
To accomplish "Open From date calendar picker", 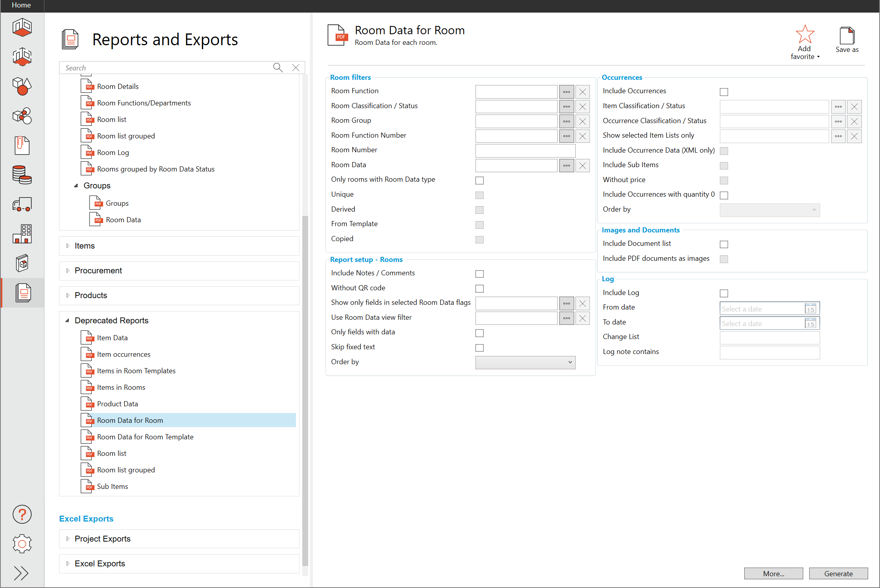I will 810,309.
